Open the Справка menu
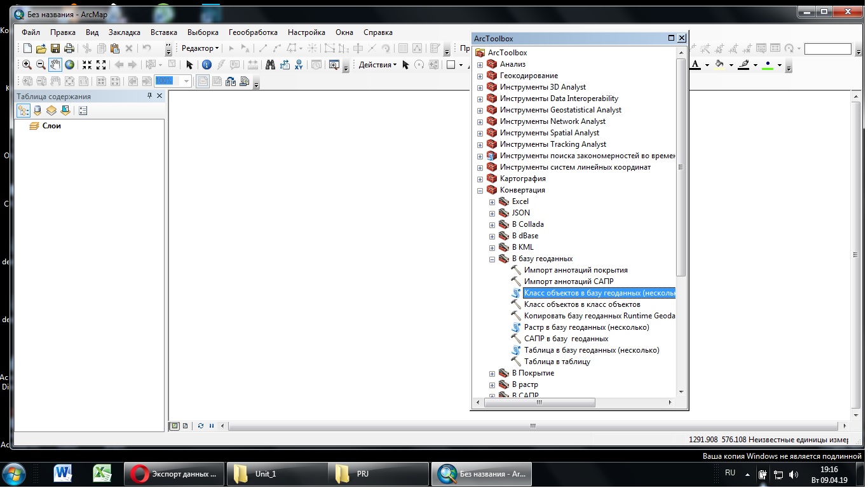The image size is (868, 488). coord(378,32)
